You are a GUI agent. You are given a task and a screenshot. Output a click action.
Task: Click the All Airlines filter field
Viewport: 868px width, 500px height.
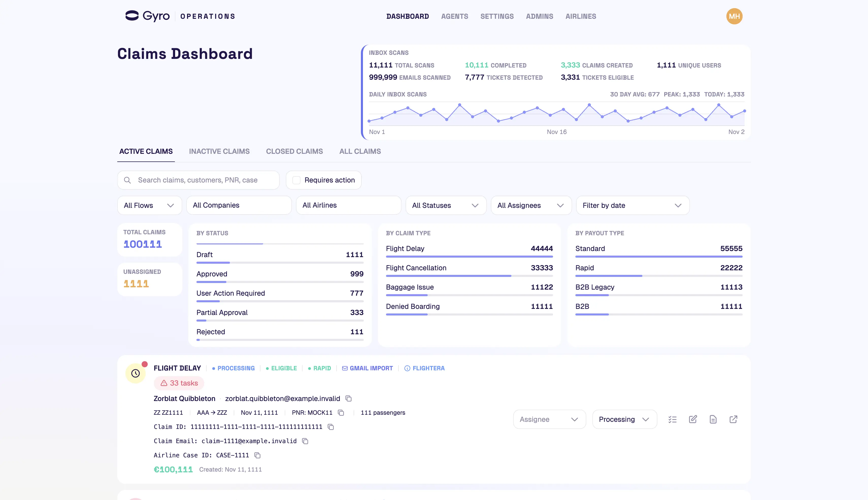click(x=348, y=205)
